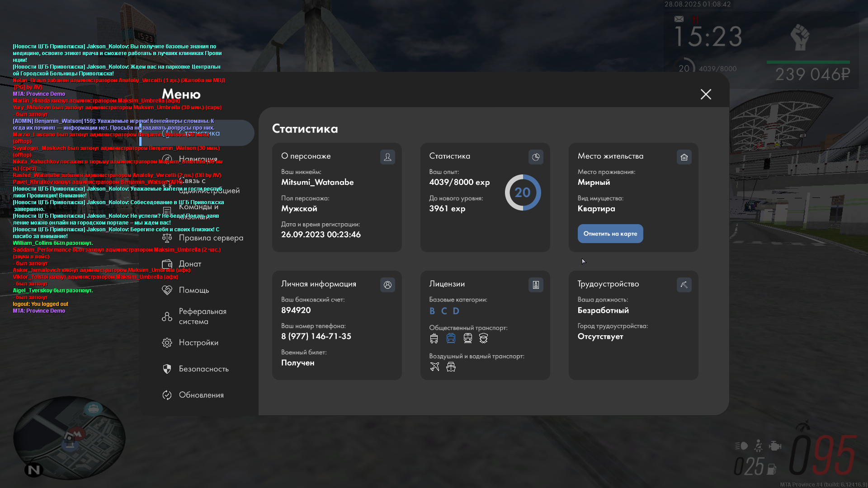Open Настройки from the menu
The image size is (868, 488).
(x=198, y=343)
